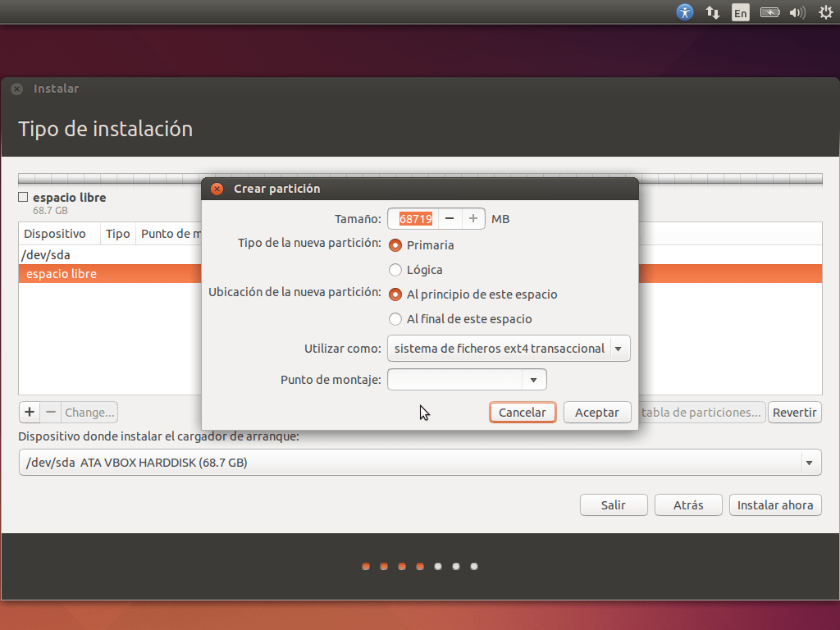Open the network connections indicator
Image resolution: width=840 pixels, height=630 pixels.
point(713,12)
